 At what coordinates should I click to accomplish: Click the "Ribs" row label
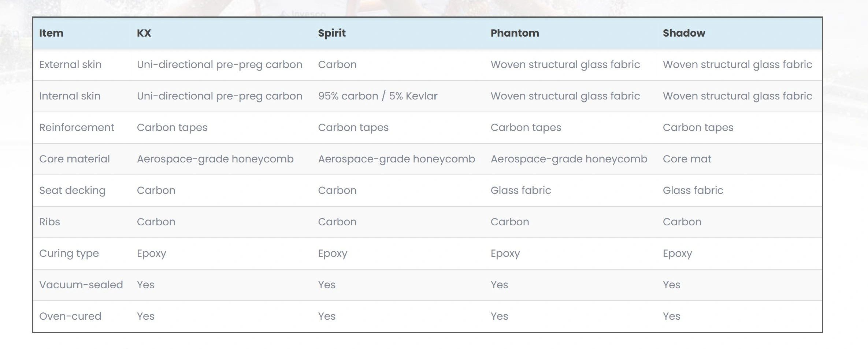point(49,222)
